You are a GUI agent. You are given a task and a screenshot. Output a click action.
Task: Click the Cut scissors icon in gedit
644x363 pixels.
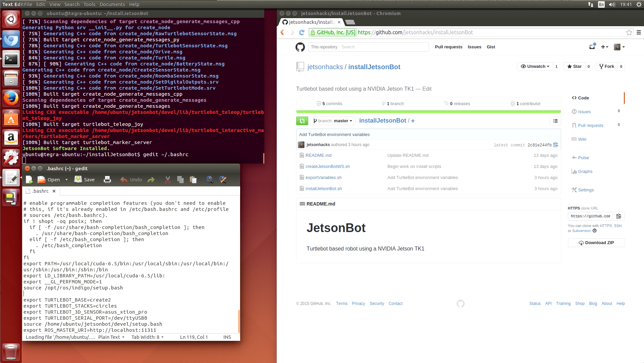pos(168,180)
